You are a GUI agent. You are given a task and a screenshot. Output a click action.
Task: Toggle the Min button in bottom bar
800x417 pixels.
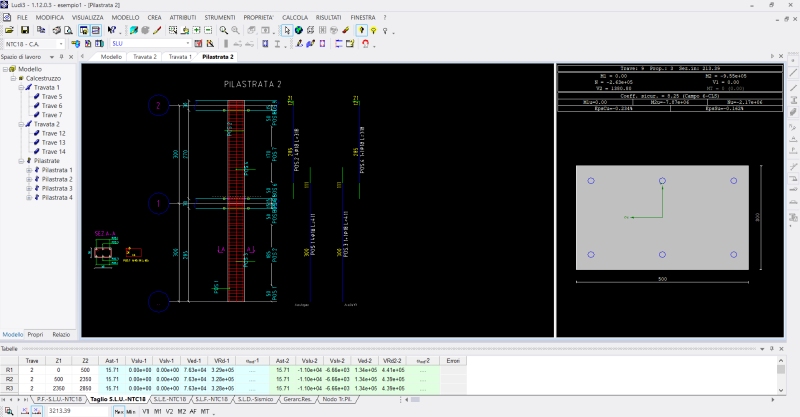tap(131, 410)
